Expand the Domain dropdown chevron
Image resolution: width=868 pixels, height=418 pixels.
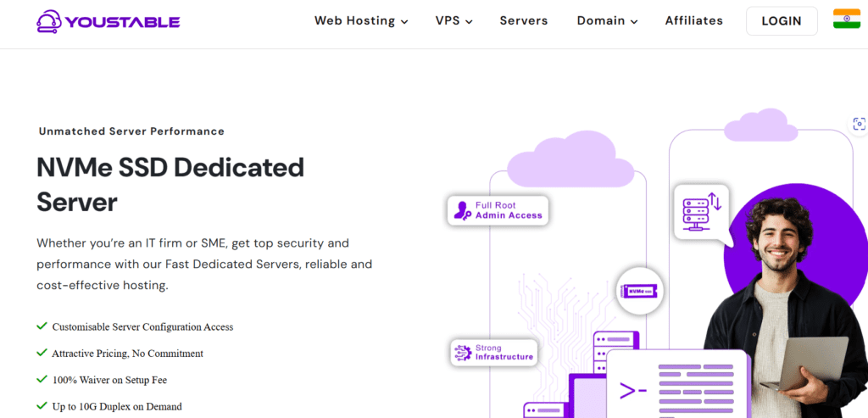(634, 22)
